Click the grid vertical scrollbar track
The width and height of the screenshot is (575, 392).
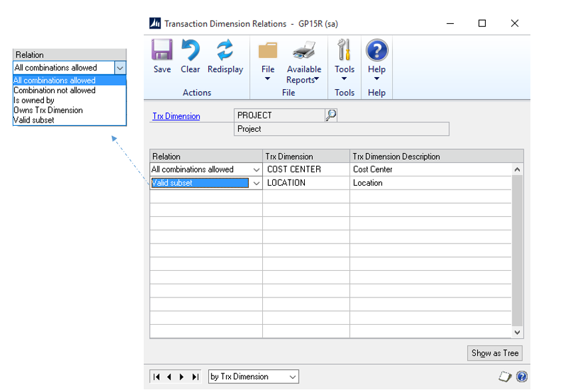517,251
